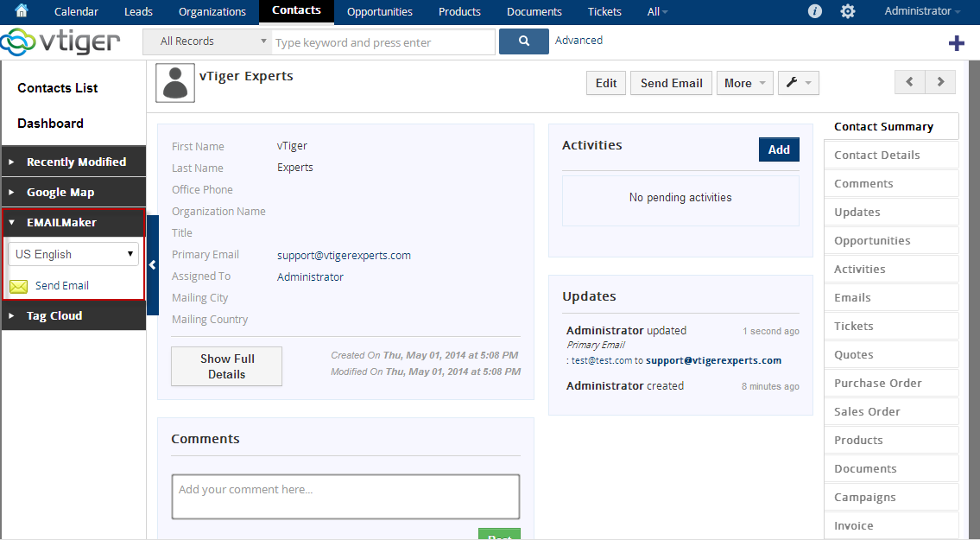Open the Administrator user menu

[922, 10]
